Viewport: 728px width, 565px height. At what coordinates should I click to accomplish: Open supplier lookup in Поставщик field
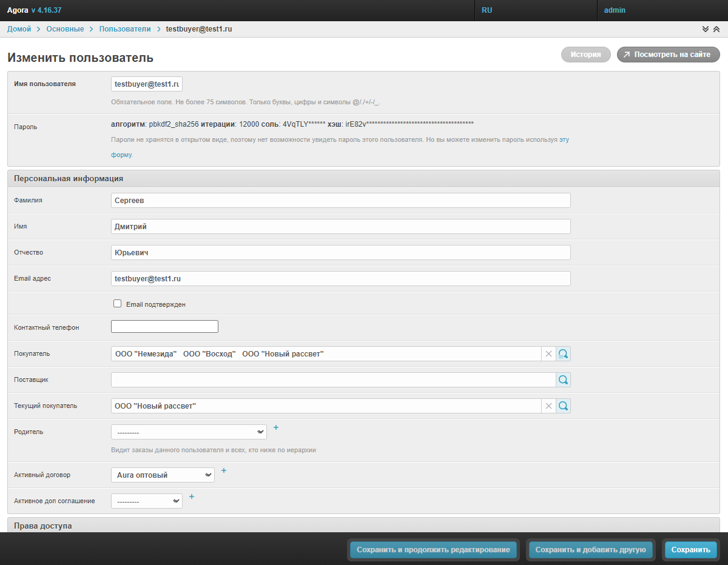pyautogui.click(x=563, y=380)
